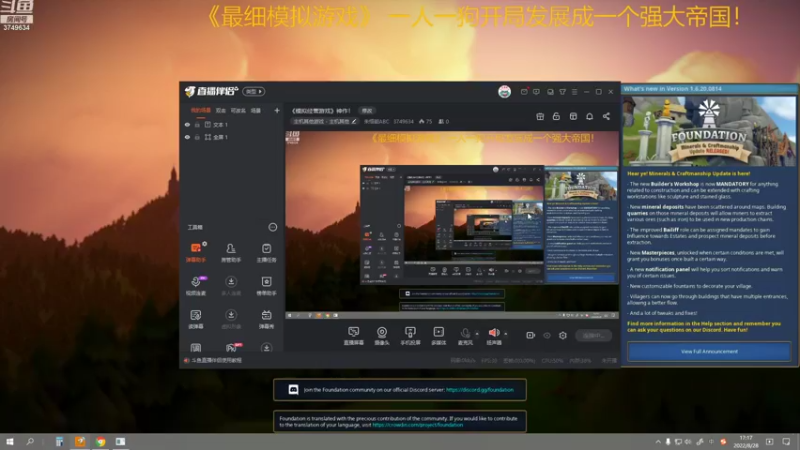This screenshot has height=450, width=800.
Task: Add screen capture source 直播屏幕
Action: [354, 336]
